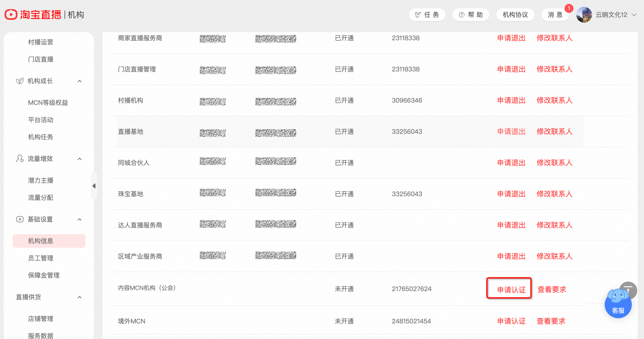Collapse the 流量增效 section chevron
This screenshot has width=644, height=339.
tap(80, 159)
